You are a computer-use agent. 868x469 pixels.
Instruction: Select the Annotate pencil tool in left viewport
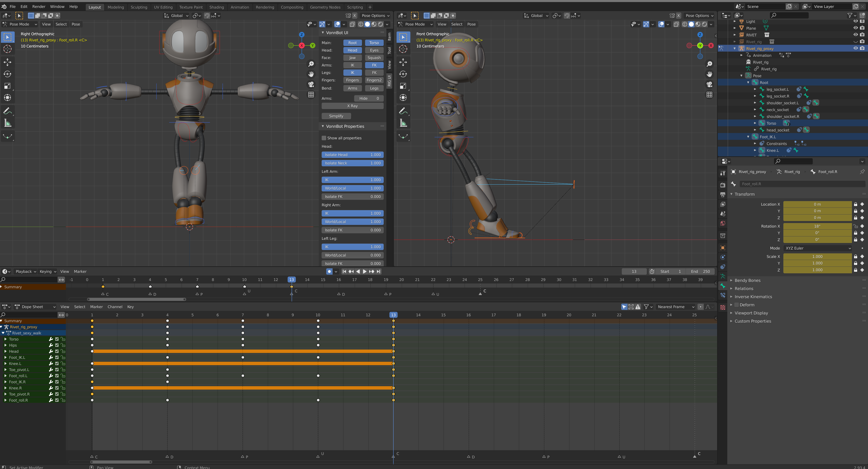tap(7, 111)
